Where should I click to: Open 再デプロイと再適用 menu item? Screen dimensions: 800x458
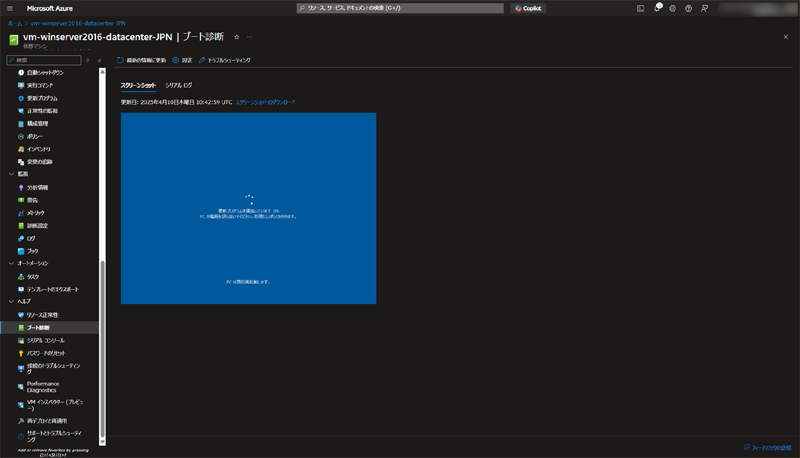tap(49, 421)
